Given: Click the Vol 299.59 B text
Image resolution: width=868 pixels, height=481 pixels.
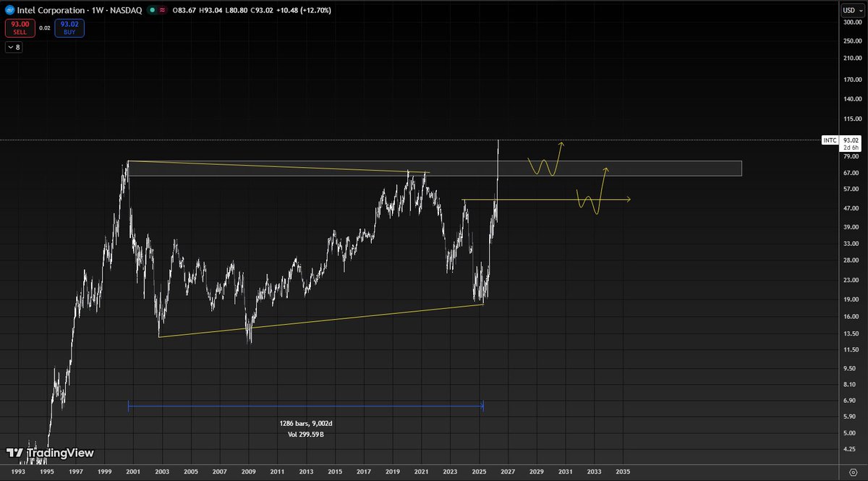Looking at the screenshot, I should coord(305,434).
